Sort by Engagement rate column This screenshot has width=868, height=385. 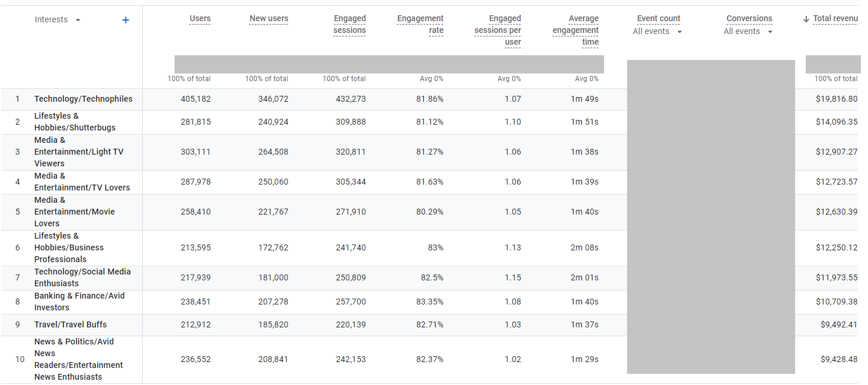click(420, 24)
